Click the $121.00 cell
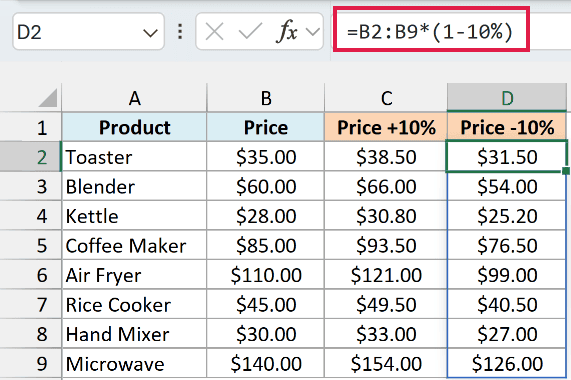The image size is (571, 380). pos(386,275)
